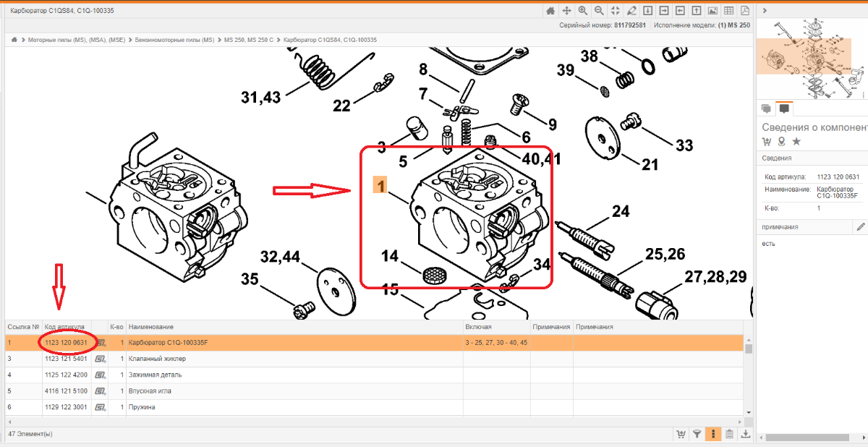
Task: Click part label 35 in diagram
Action: click(x=250, y=279)
